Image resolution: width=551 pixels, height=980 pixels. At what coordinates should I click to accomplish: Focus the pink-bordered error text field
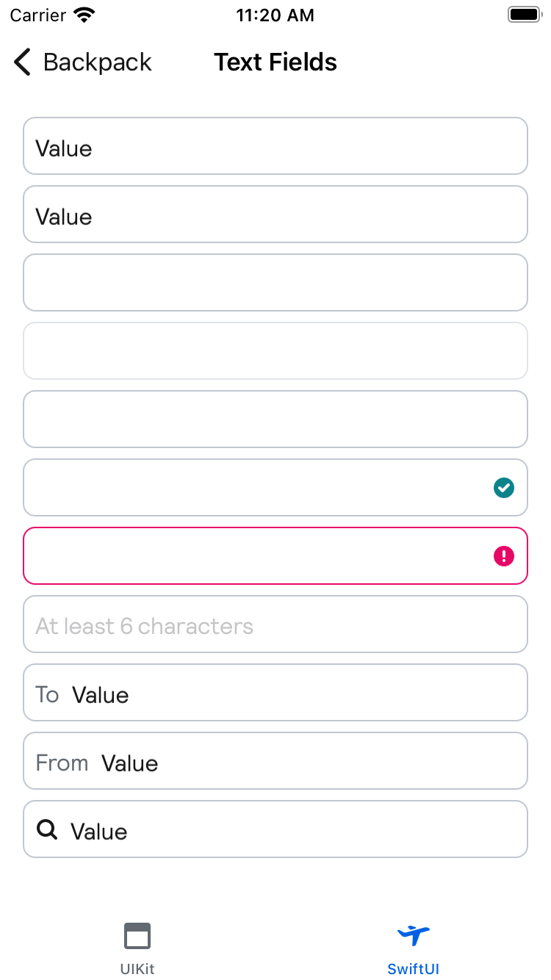pyautogui.click(x=257, y=556)
